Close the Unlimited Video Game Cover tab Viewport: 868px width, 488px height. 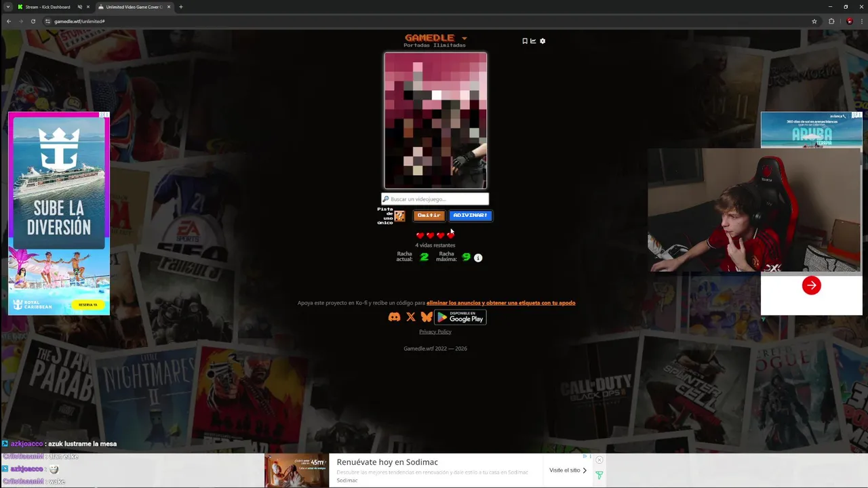[x=170, y=7]
